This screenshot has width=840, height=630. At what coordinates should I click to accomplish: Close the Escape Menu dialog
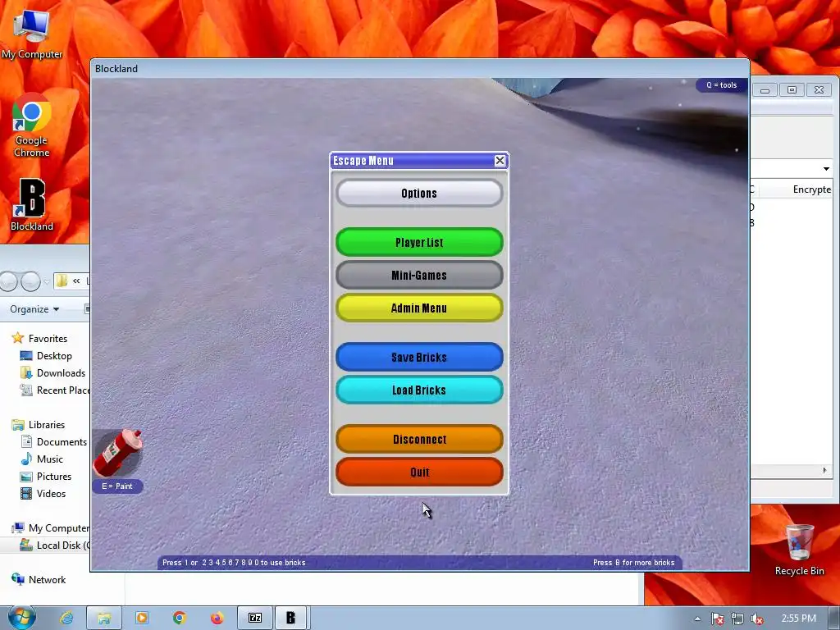point(500,160)
